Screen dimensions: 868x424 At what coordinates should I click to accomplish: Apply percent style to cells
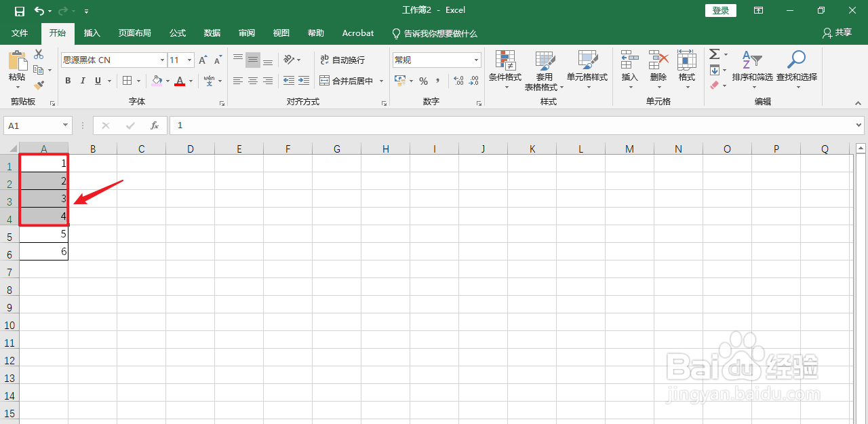coord(423,81)
